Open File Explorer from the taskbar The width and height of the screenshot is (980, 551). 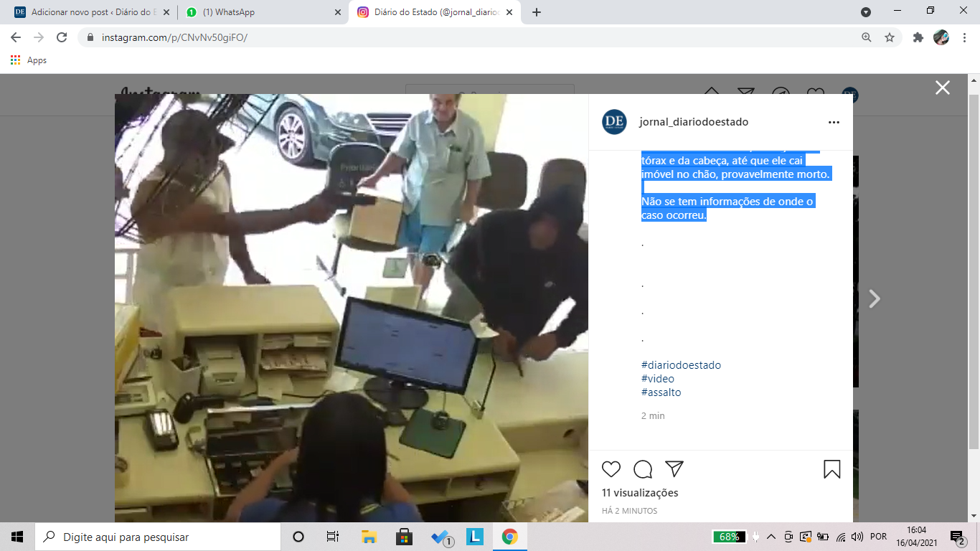tap(369, 537)
